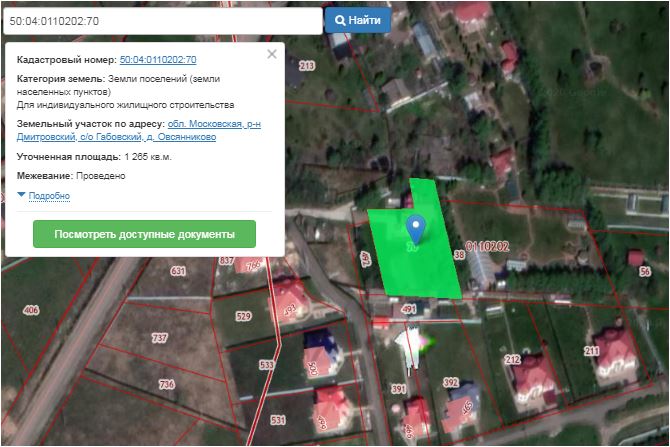Select parcel 529 on the map
Screen dimensions: 670x447
pos(243,316)
